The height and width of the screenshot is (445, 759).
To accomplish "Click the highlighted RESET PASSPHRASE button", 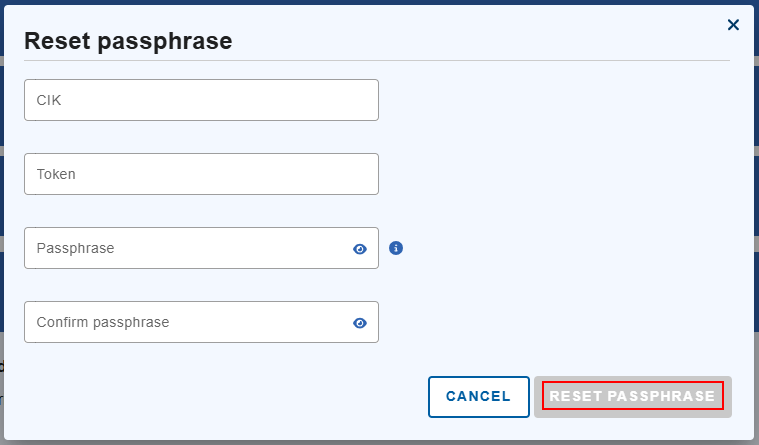I will click(x=632, y=396).
